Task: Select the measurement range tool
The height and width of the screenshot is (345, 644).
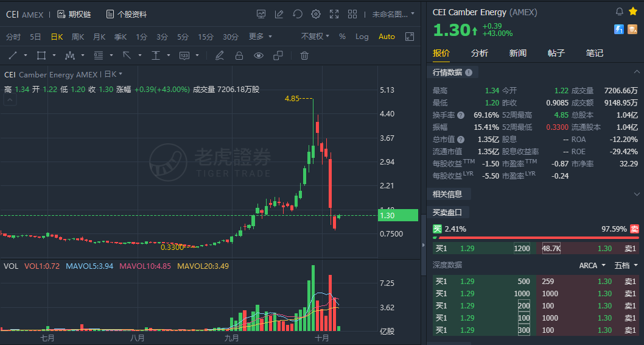Action: (156, 55)
